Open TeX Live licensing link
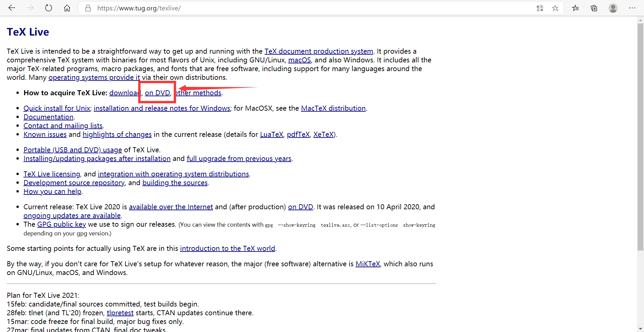The image size is (644, 332). [x=52, y=174]
